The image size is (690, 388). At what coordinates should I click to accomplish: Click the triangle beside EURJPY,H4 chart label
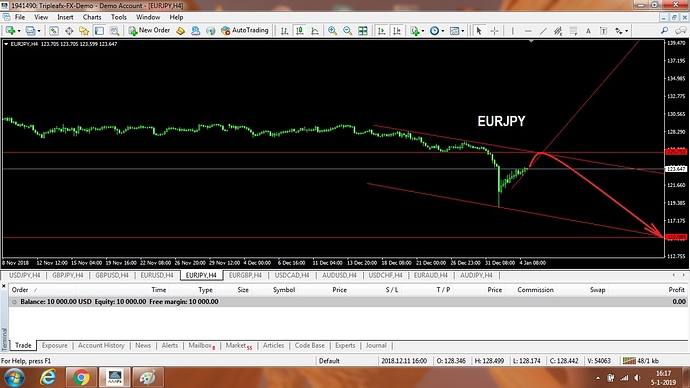point(6,44)
